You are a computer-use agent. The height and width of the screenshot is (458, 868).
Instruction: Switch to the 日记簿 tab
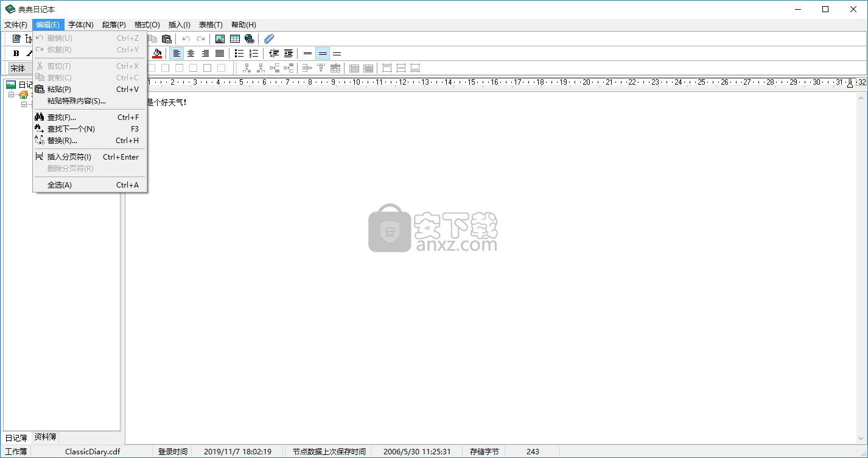coord(16,438)
